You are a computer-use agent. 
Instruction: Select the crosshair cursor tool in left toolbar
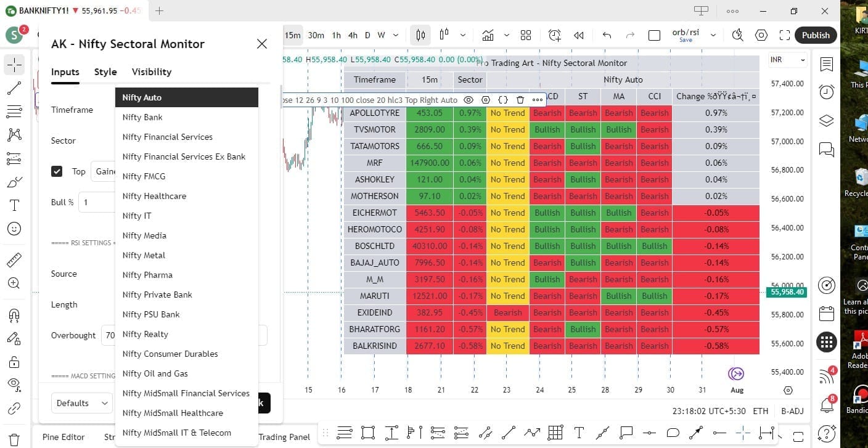[x=14, y=64]
